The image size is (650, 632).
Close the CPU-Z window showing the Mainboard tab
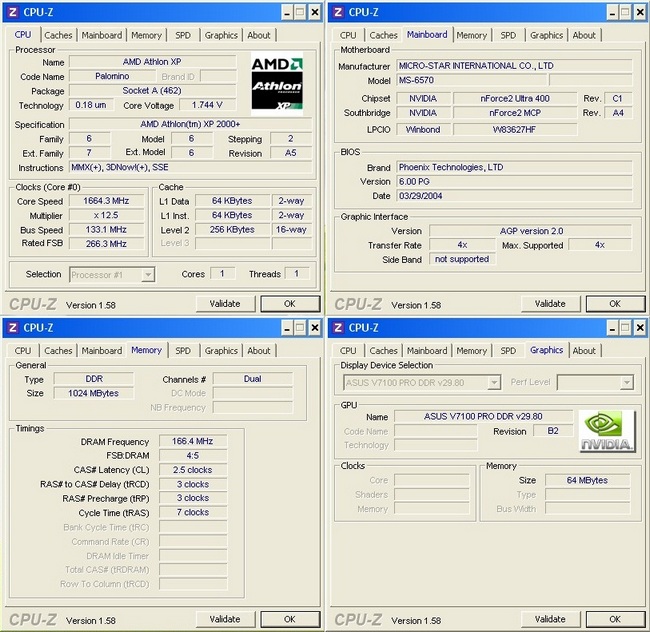[x=637, y=11]
